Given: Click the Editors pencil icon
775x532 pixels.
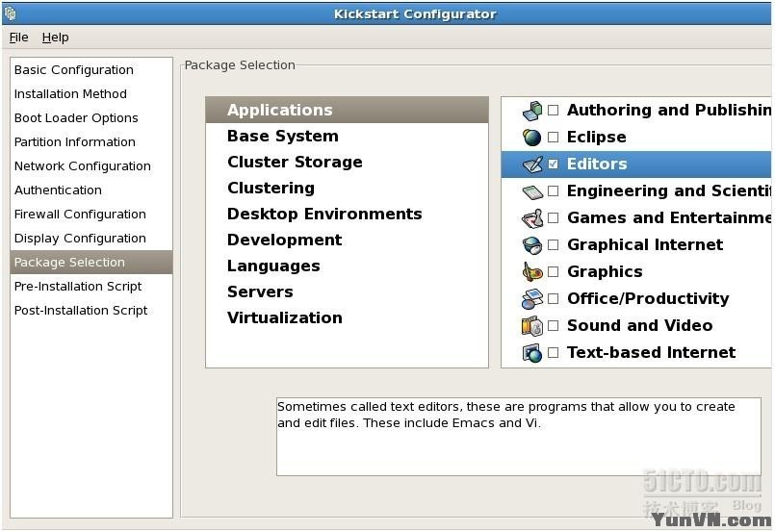Looking at the screenshot, I should coord(532,165).
